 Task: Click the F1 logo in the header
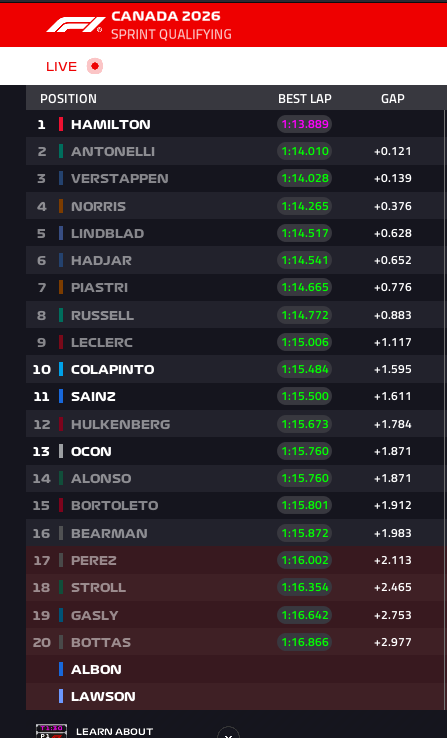[x=75, y=24]
